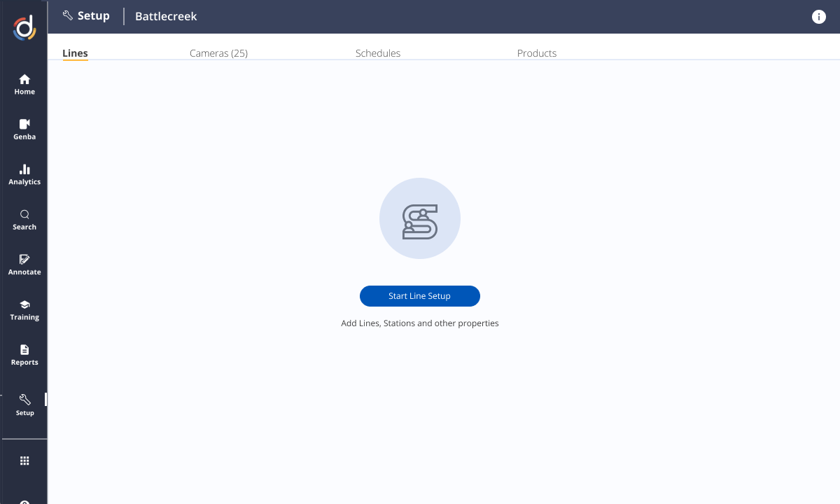Go to Home in the sidebar
This screenshot has height=504, width=840.
point(24,84)
